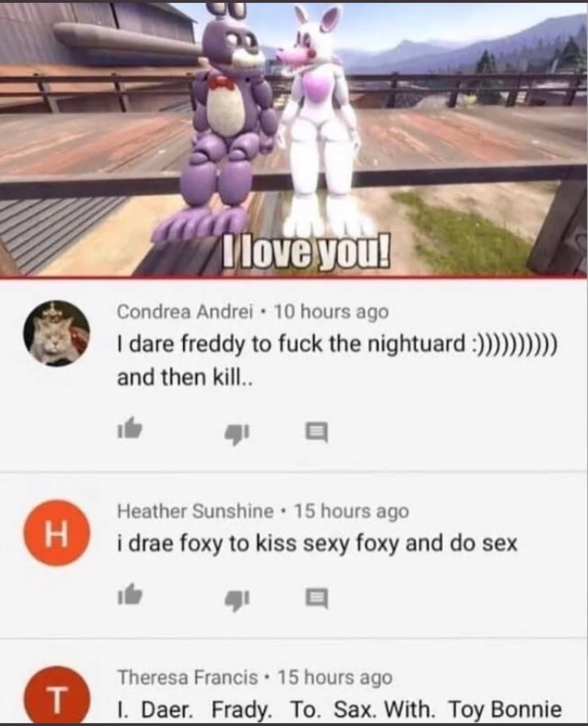Reply to Heather Sunshine's comment

317,599
